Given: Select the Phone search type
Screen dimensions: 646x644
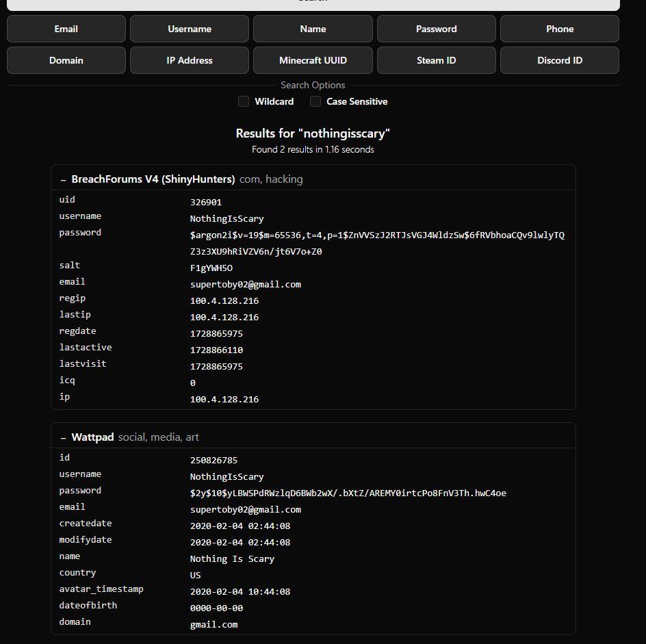Looking at the screenshot, I should pos(560,29).
